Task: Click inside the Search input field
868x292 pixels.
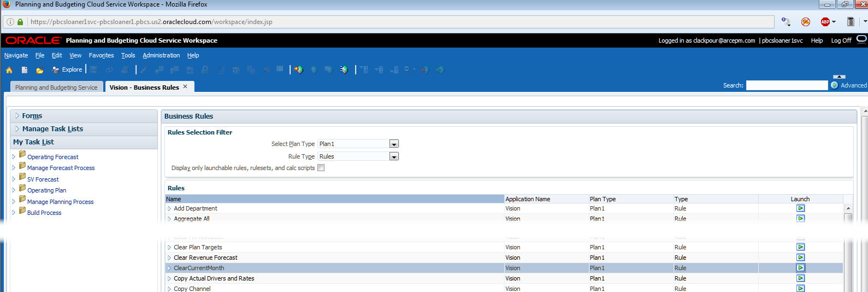Action: (787, 85)
